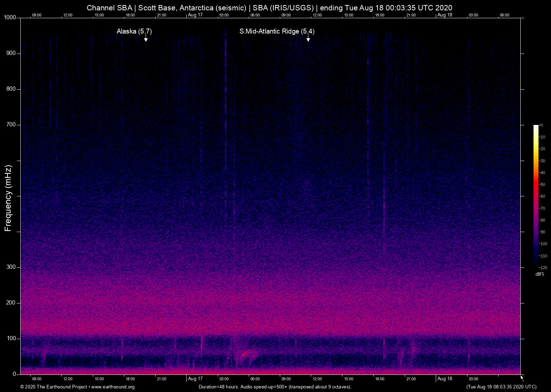This screenshot has width=551, height=392.
Task: Click the 700 tick label on the frequency axis
Action: click(x=11, y=125)
